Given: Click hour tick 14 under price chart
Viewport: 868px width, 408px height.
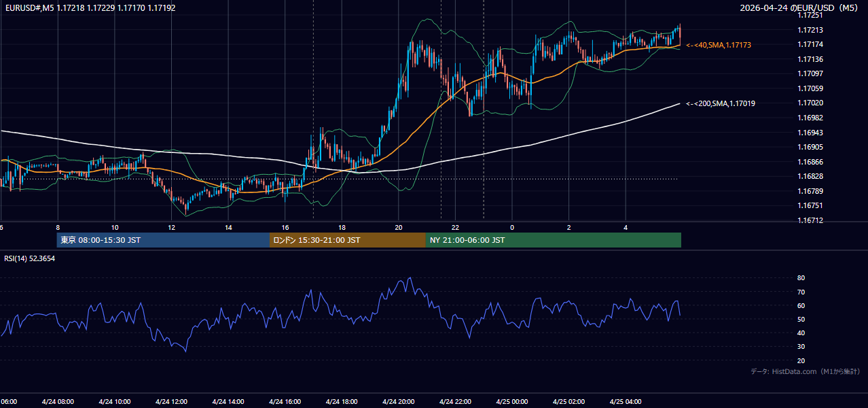Looking at the screenshot, I should point(229,228).
